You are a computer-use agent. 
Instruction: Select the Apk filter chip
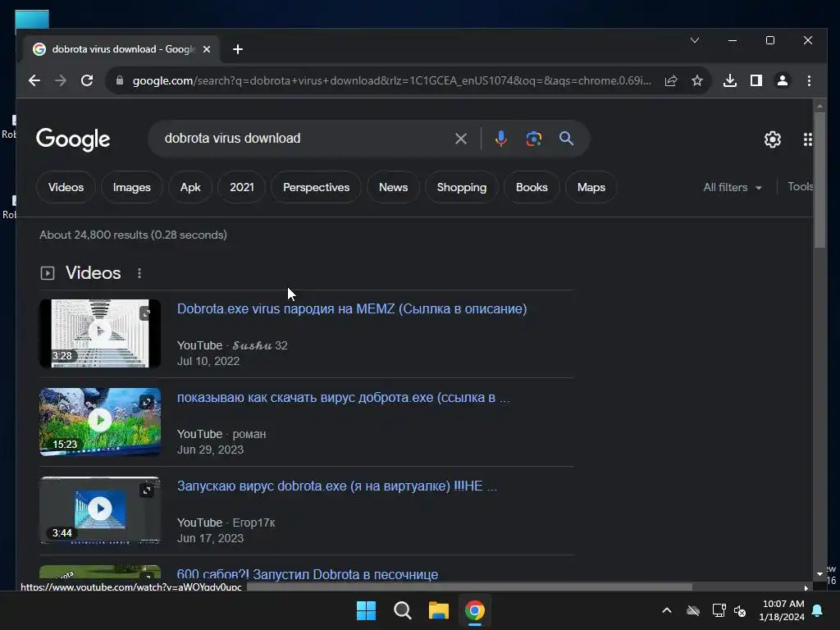(190, 188)
